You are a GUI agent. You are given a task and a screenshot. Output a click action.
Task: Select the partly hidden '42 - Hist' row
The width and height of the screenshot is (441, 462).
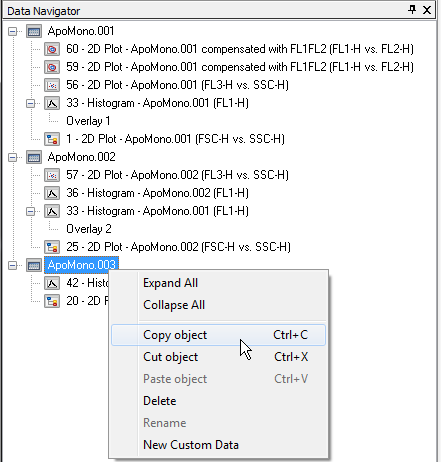87,283
